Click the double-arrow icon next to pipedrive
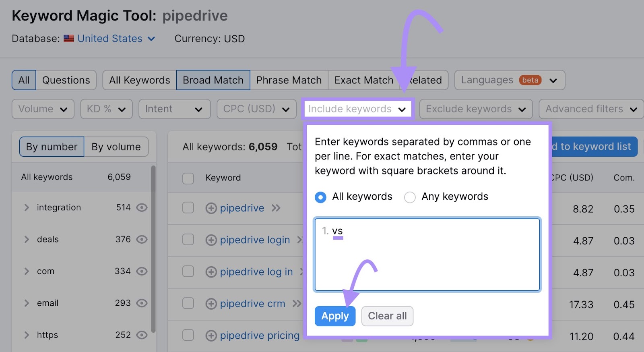This screenshot has width=644, height=352. coord(276,208)
